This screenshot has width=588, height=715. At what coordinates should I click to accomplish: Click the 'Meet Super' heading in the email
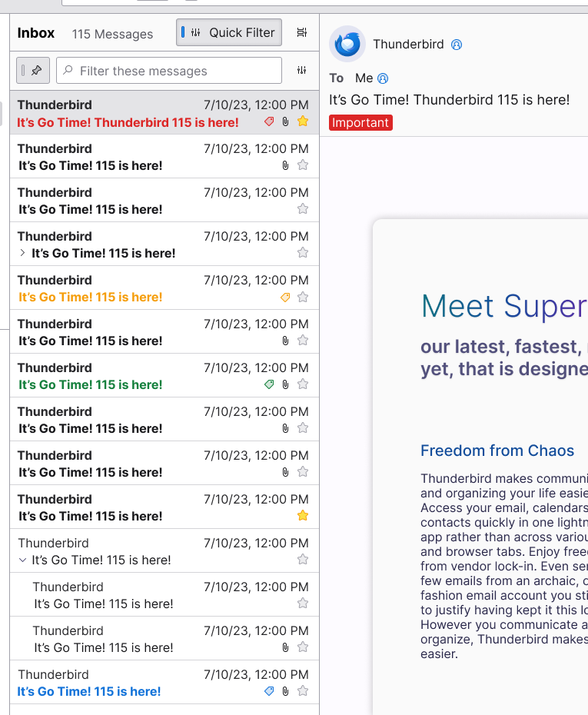[x=504, y=306]
